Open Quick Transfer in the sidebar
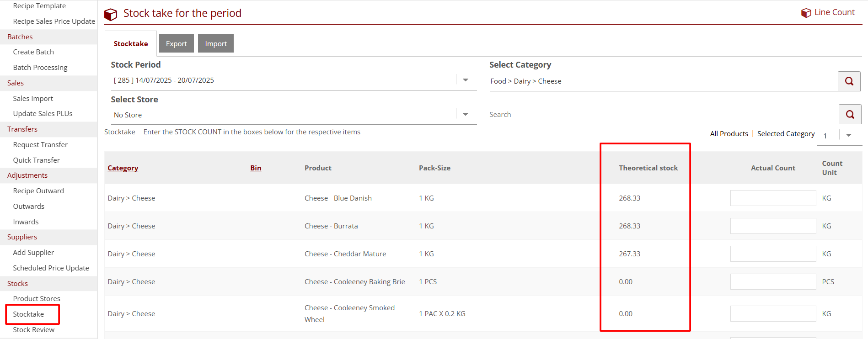Image resolution: width=868 pixels, height=339 pixels. tap(36, 160)
